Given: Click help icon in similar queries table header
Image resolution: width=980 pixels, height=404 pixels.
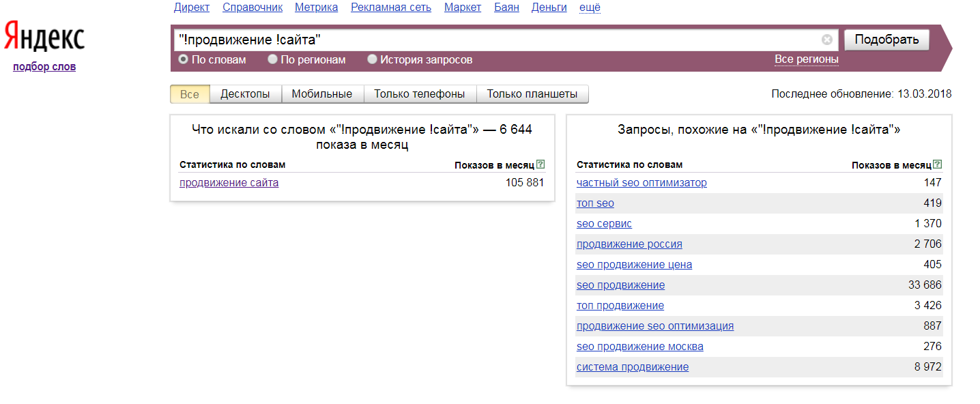Looking at the screenshot, I should [937, 164].
